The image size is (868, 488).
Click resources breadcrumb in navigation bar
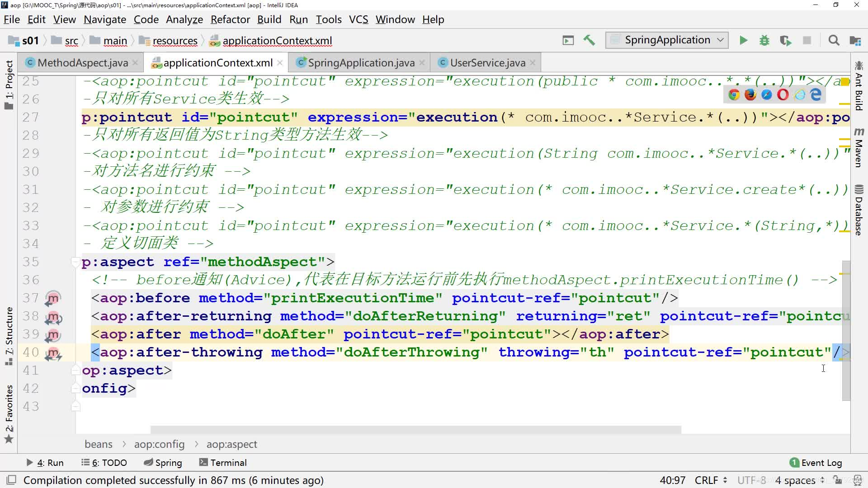pos(168,41)
